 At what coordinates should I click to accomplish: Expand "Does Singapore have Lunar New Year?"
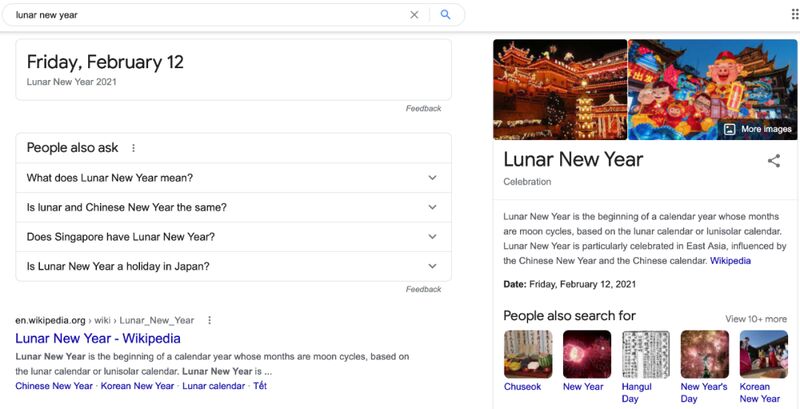tap(234, 237)
